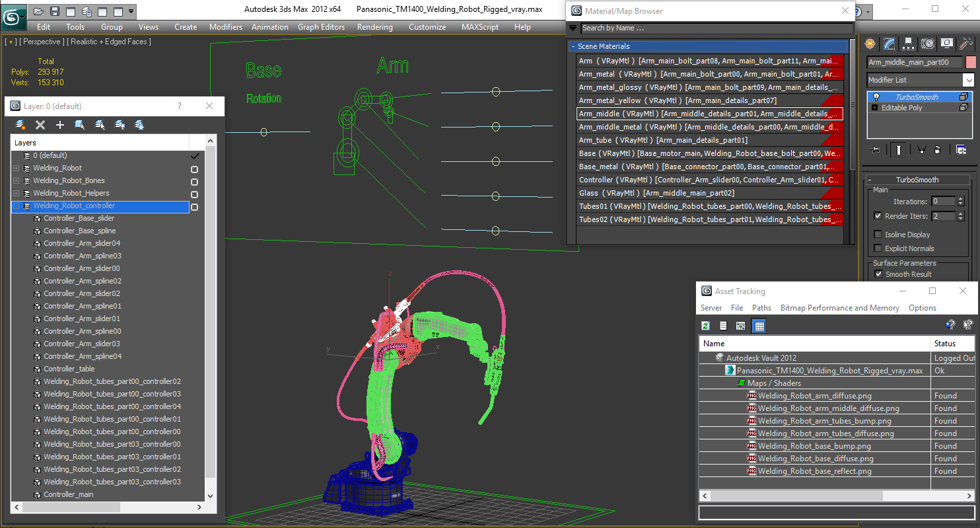Toggle Render Iters checkbox

pos(878,216)
